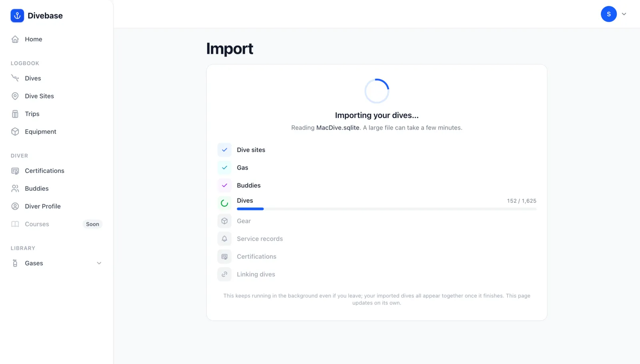Click the Divebase brand name
This screenshot has height=364, width=640.
pyautogui.click(x=45, y=16)
